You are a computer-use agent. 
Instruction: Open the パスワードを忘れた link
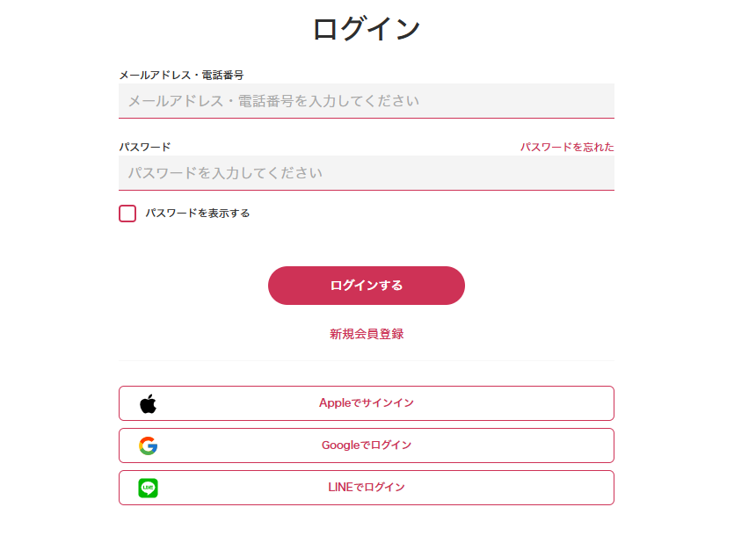point(566,147)
